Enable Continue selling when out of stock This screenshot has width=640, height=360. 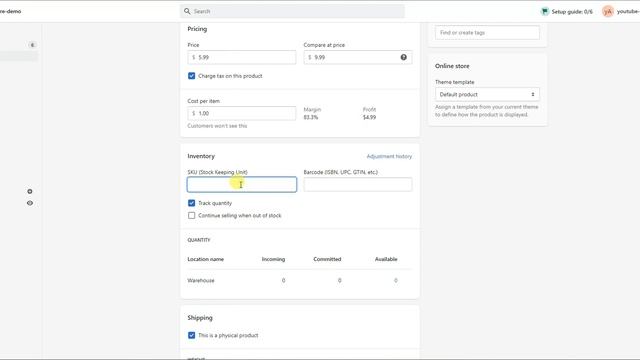[x=191, y=216]
